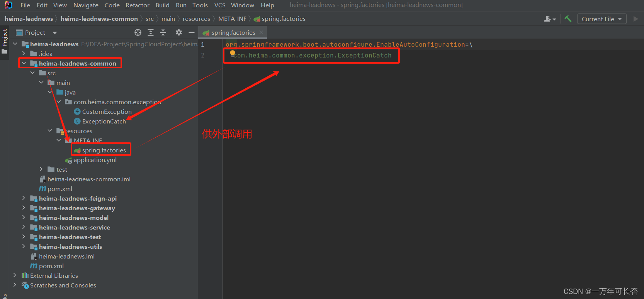Select spring.factories in the project tree

104,150
